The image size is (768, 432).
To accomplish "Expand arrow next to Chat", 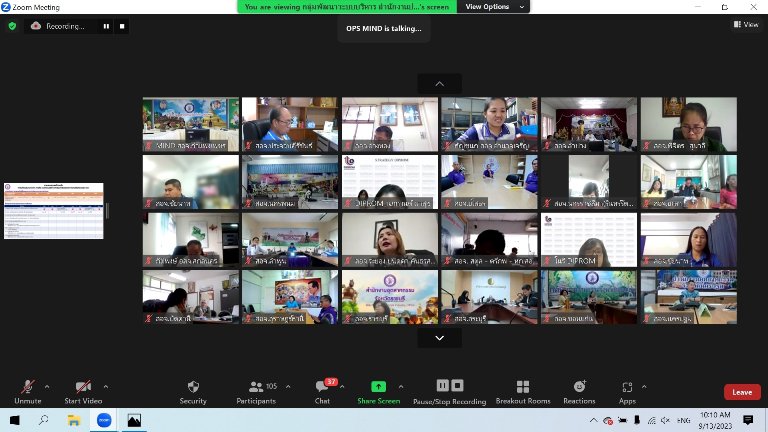I will click(342, 387).
